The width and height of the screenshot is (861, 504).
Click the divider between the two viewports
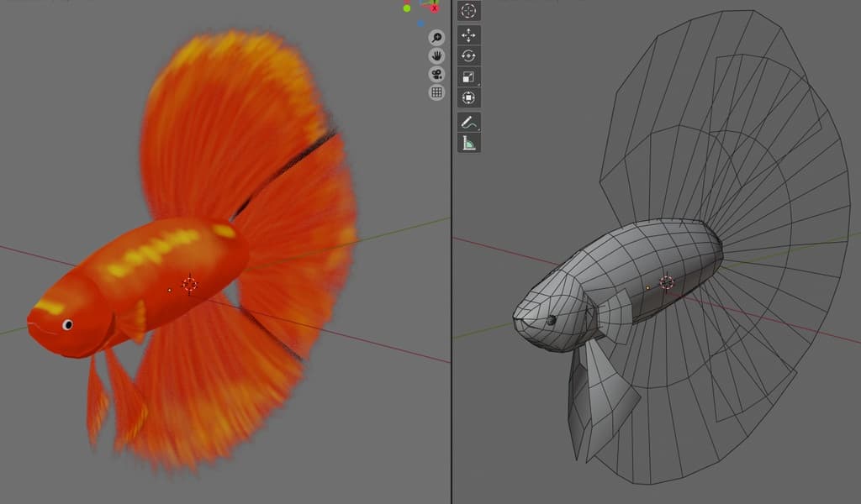[x=452, y=252]
